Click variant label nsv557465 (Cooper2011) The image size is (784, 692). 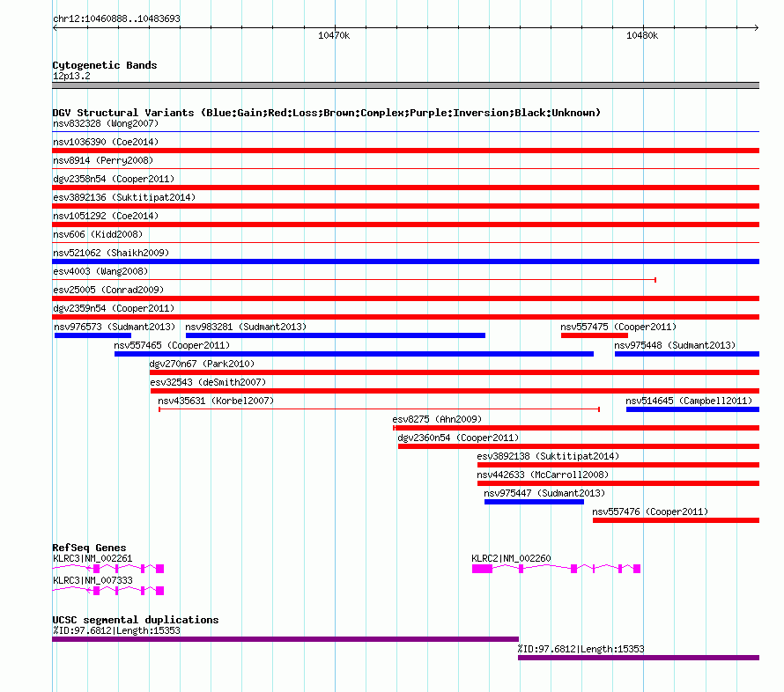pos(172,345)
